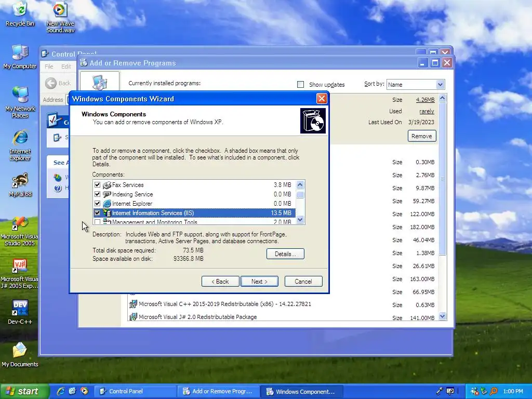532x399 pixels.
Task: Uncheck the Fax Services checkbox
Action: [97, 185]
